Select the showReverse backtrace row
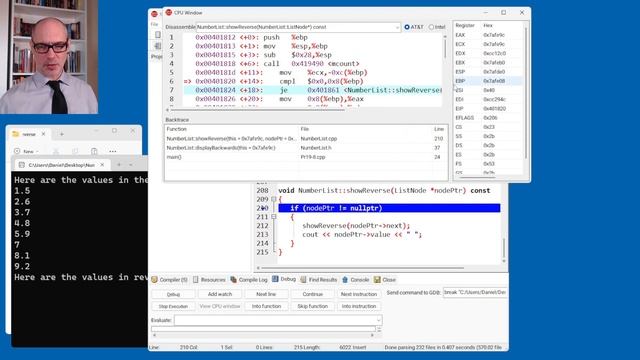640x360 pixels. tap(305, 139)
